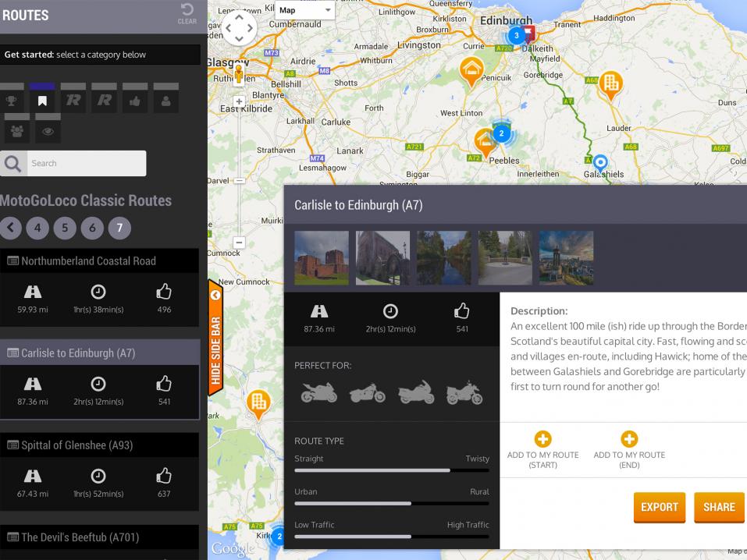Open routes page 4
This screenshot has height=560, width=747.
tap(37, 228)
